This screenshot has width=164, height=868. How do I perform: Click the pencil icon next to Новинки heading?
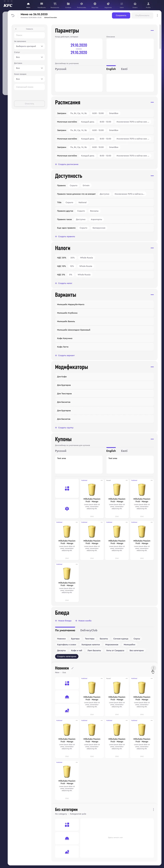(x=72, y=668)
